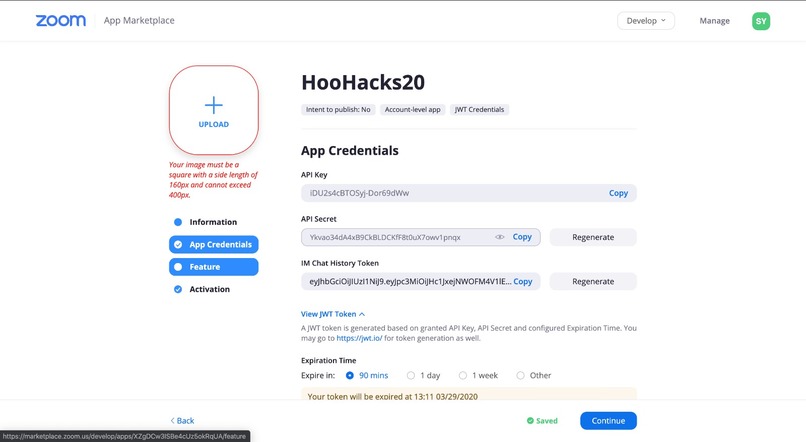The image size is (806, 442).
Task: Regenerate the API Secret
Action: tap(593, 237)
